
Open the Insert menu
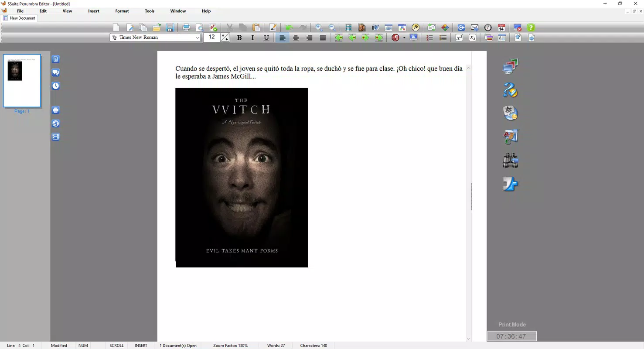click(x=94, y=11)
